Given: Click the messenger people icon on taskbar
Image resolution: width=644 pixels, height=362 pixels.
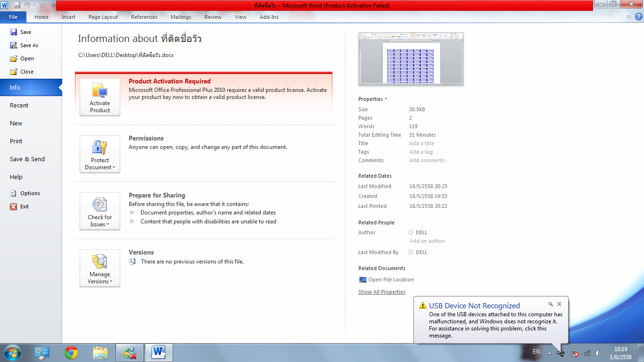Looking at the screenshot, I should (x=129, y=353).
